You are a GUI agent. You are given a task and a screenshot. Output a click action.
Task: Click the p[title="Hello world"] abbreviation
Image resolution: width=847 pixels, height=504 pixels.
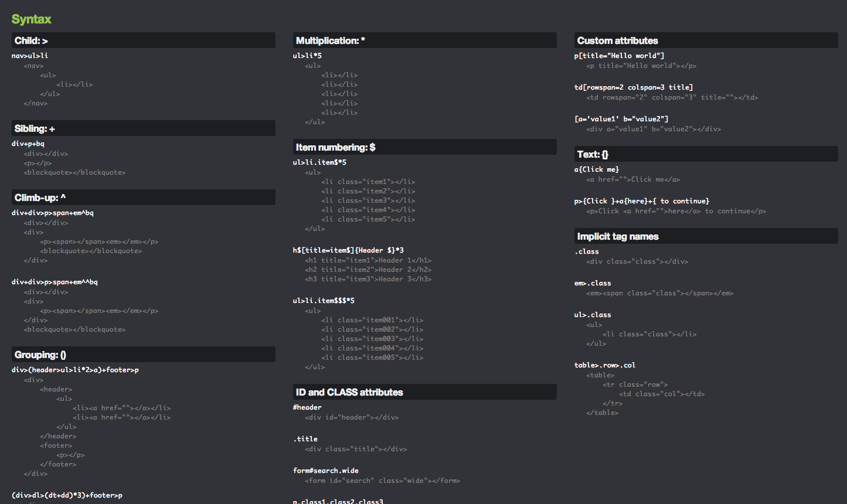click(x=619, y=56)
